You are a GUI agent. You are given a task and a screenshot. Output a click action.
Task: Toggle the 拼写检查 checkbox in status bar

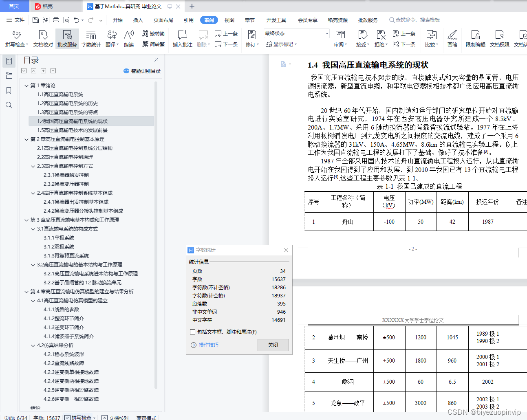click(67, 418)
